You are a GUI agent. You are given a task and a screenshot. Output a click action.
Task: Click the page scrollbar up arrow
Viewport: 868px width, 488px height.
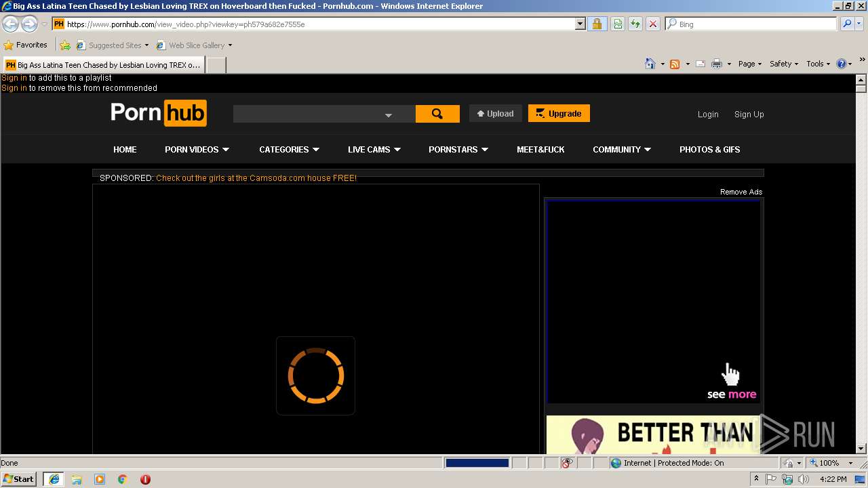click(x=861, y=79)
